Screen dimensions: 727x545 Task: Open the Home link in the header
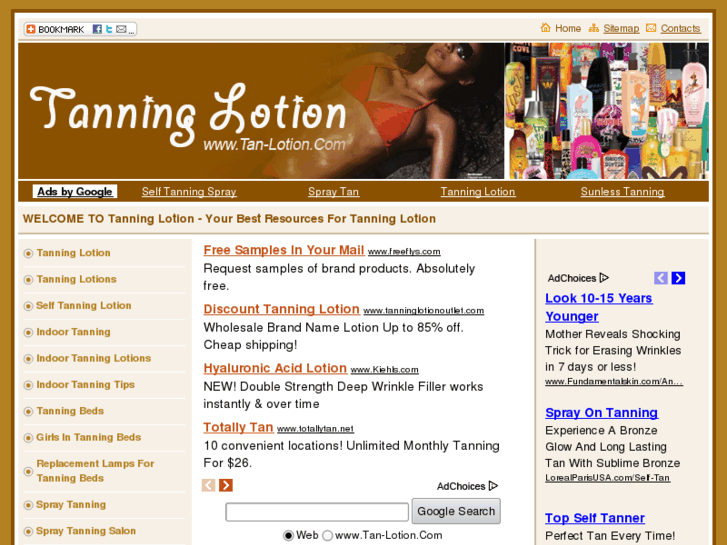pos(568,28)
